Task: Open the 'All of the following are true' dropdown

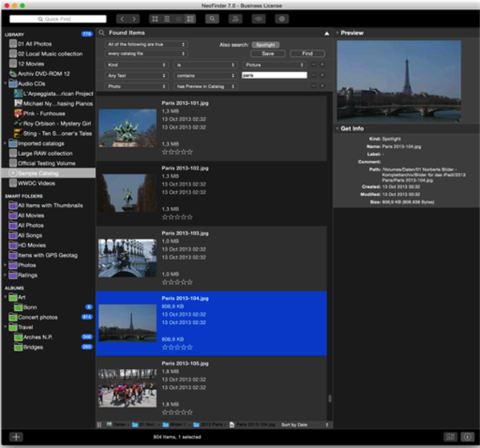Action: [146, 45]
